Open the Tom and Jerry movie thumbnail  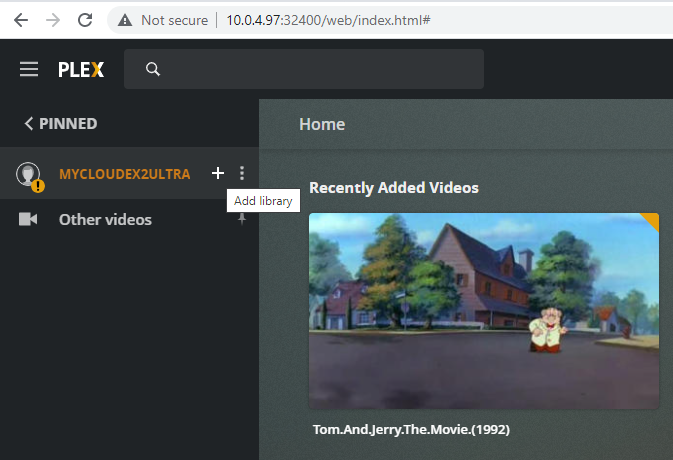[484, 311]
